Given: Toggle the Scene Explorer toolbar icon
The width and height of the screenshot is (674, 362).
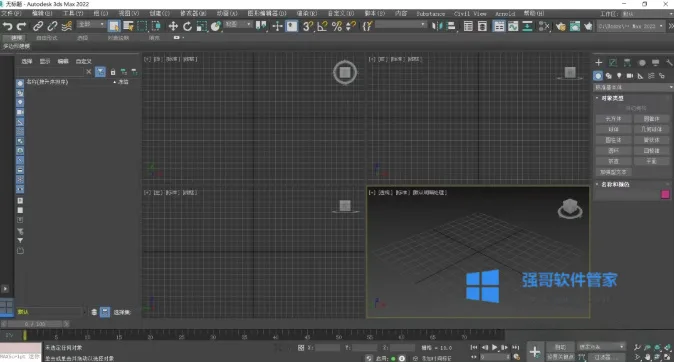Looking at the screenshot, I should click(x=468, y=26).
